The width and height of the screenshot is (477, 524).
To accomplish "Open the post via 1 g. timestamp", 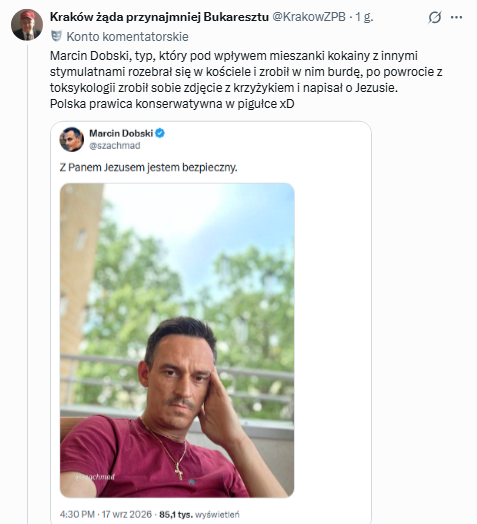I will 364,17.
